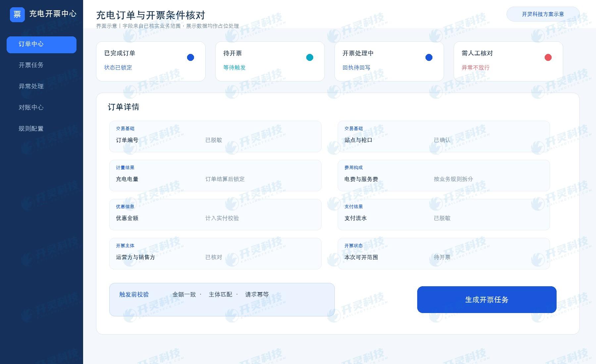This screenshot has height=364, width=596.
Task: Open the 已完成订单 status card
Action: click(x=151, y=61)
